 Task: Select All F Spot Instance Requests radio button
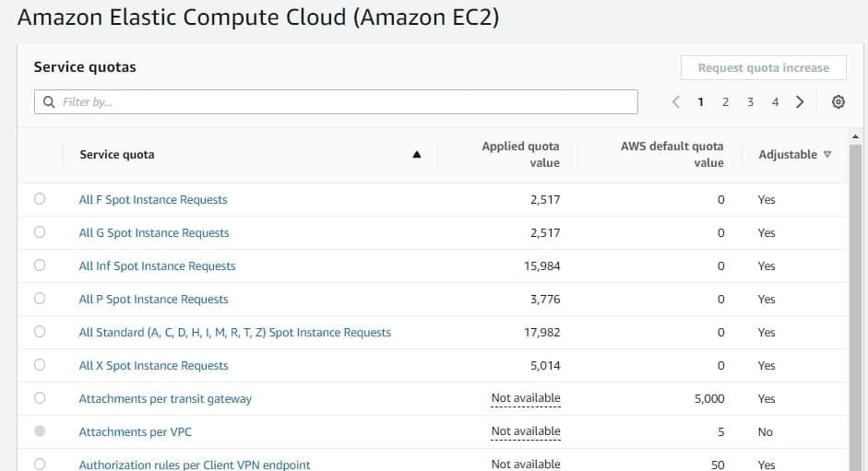[x=40, y=199]
